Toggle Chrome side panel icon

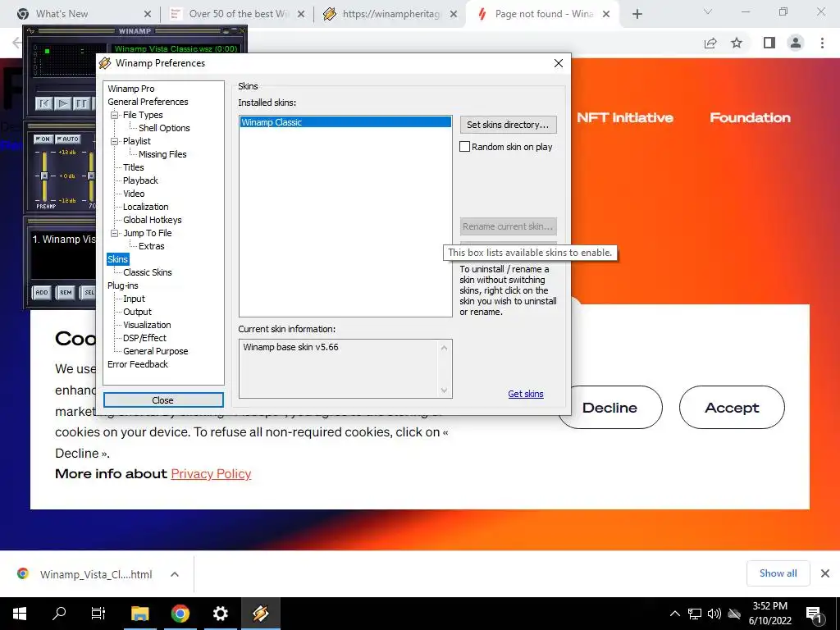click(x=769, y=43)
